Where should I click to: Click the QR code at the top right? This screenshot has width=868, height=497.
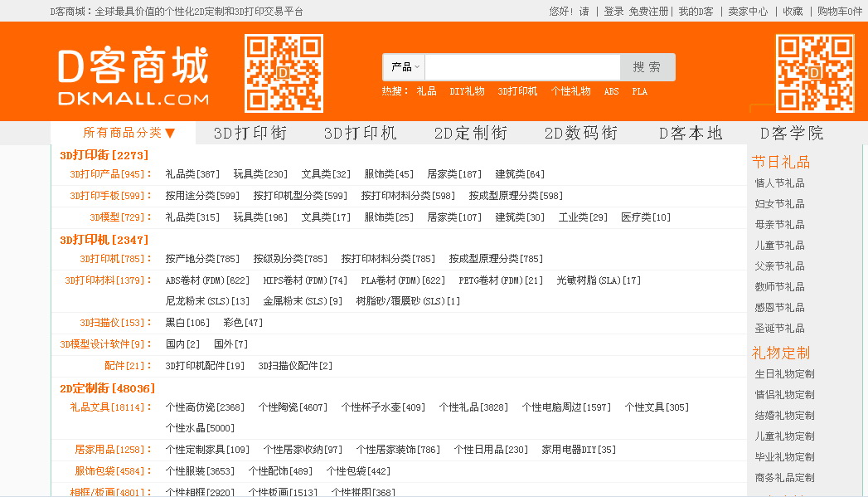tap(815, 74)
